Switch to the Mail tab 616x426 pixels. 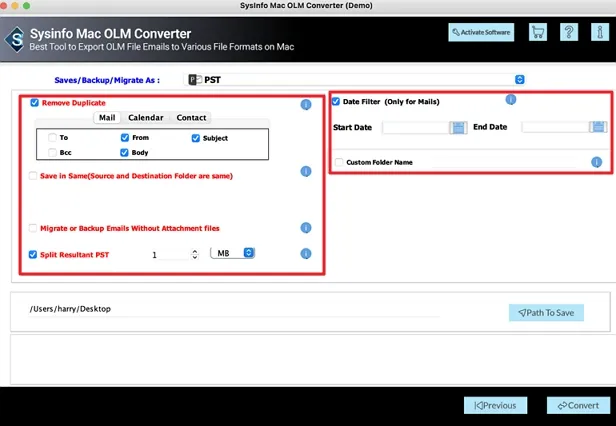click(107, 118)
